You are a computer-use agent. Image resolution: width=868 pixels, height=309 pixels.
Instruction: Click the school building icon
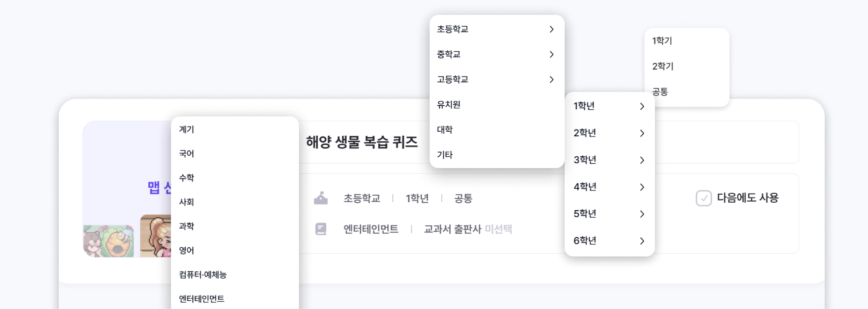(x=321, y=198)
